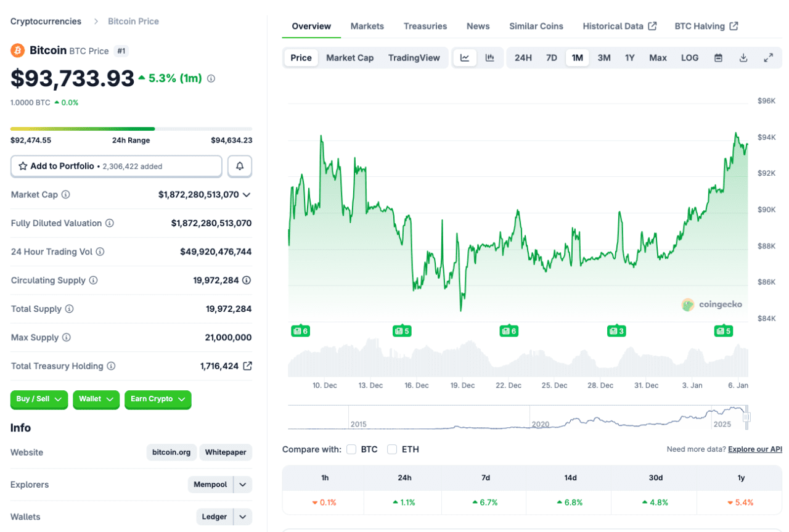Select the 1Y time range
Image resolution: width=789 pixels, height=532 pixels.
click(x=630, y=58)
